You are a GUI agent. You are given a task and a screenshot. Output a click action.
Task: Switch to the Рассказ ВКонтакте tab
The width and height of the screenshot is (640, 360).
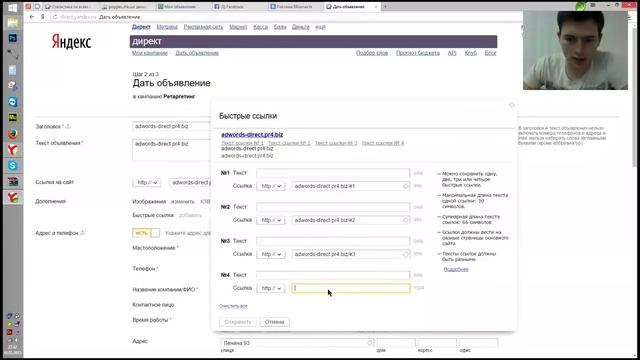[x=295, y=7]
